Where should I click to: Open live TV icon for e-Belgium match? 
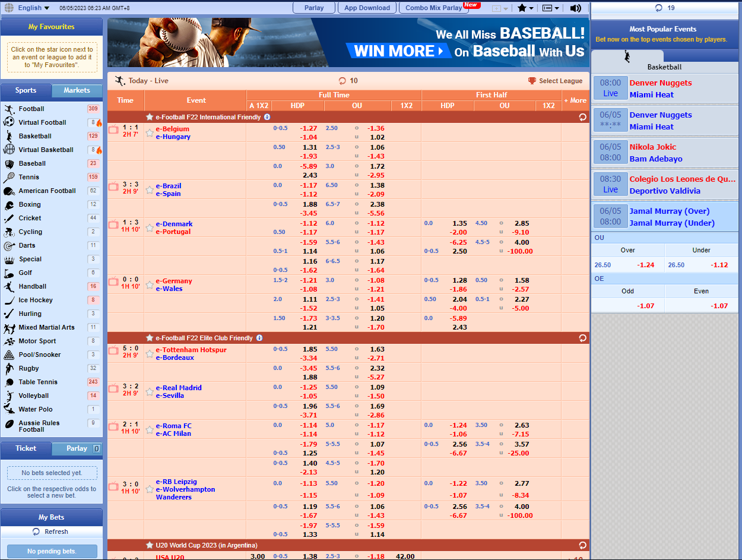click(113, 129)
